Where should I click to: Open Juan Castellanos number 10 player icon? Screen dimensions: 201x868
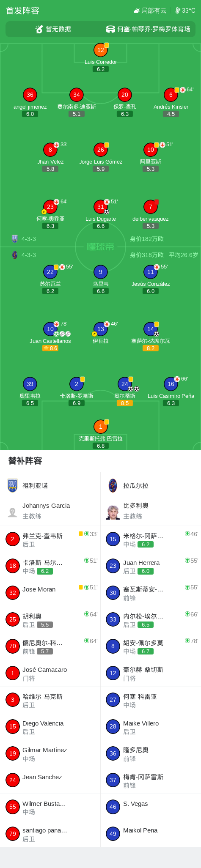pyautogui.click(x=50, y=329)
